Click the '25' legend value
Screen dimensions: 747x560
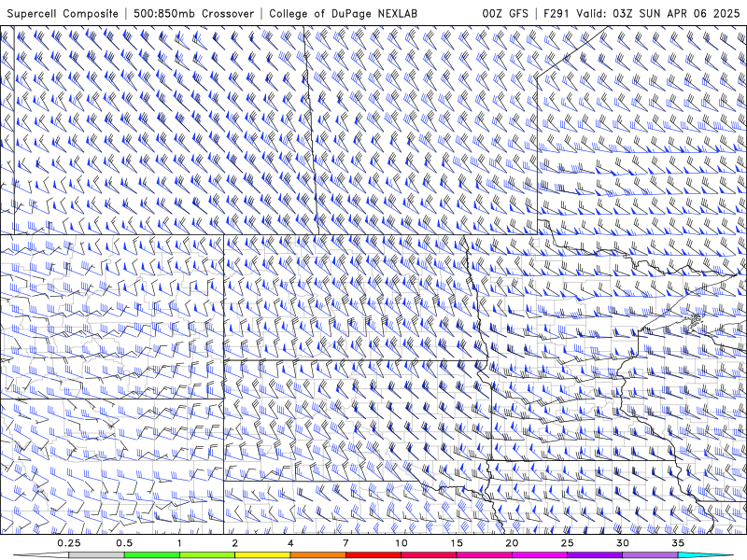coord(567,543)
